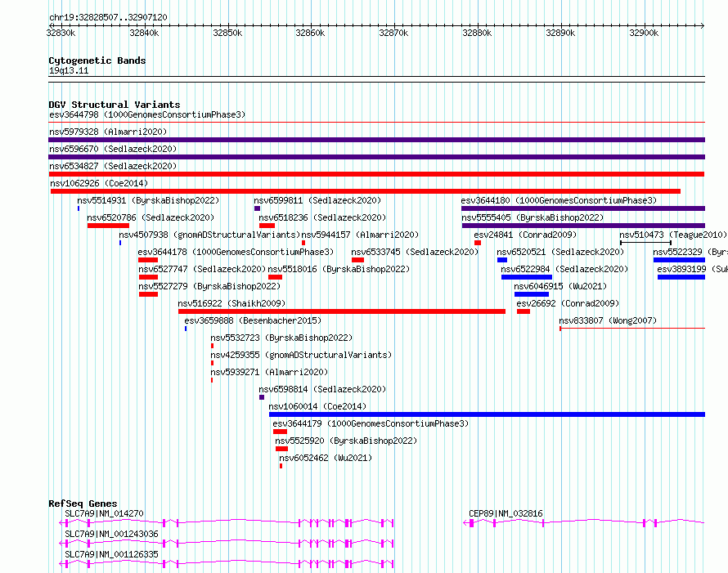Click nsv6599811 (Sedlazeck2020) label
The height and width of the screenshot is (573, 728).
(x=317, y=200)
